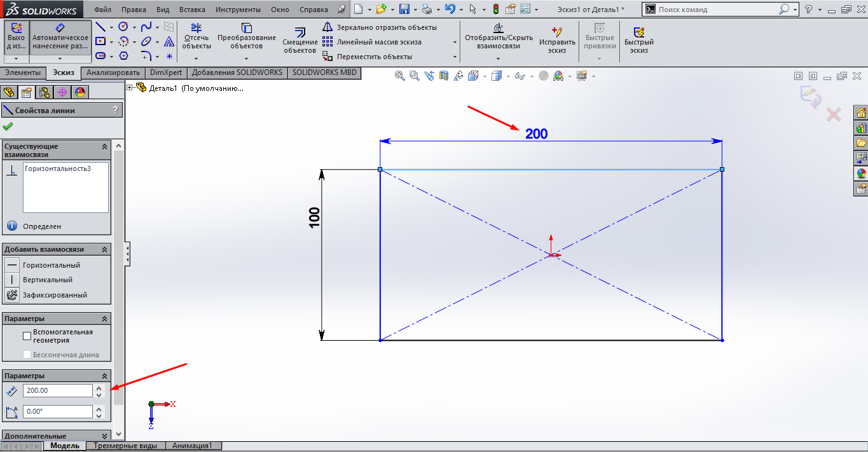The width and height of the screenshot is (868, 452).
Task: Select the Line sketch tool
Action: (x=100, y=27)
